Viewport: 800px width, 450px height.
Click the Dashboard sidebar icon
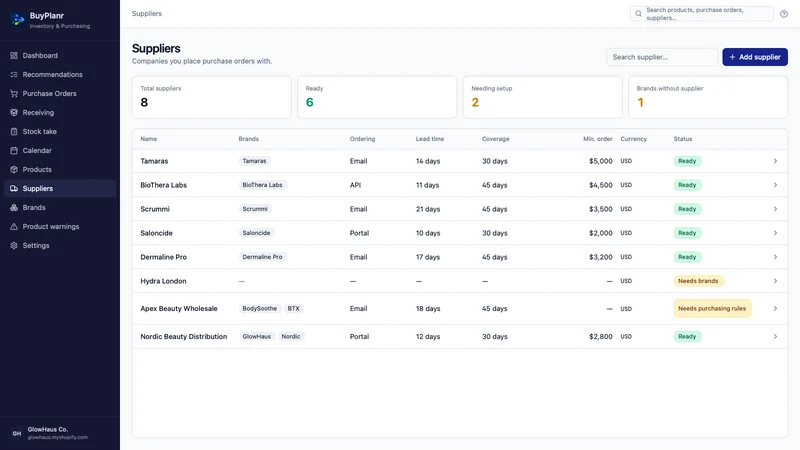(x=14, y=56)
